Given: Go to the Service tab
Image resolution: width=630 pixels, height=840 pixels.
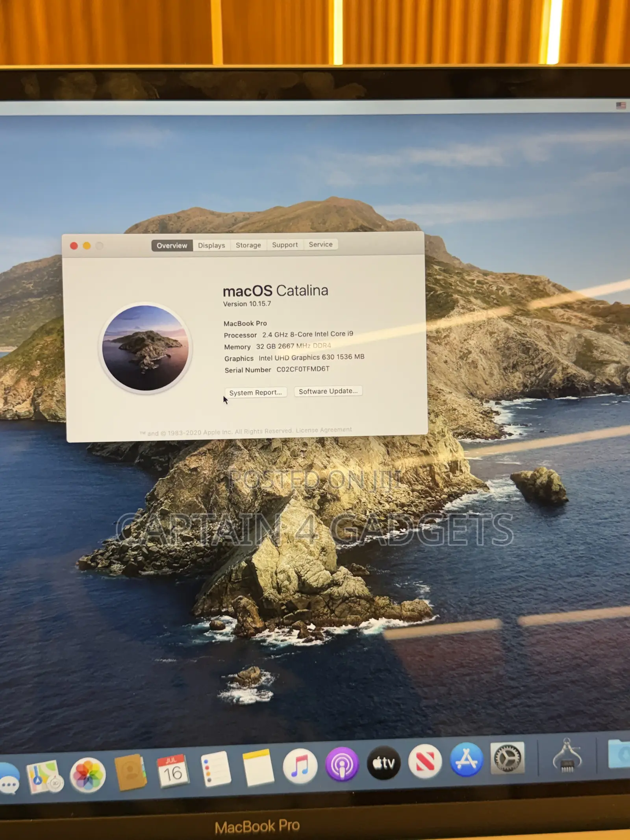Looking at the screenshot, I should pos(321,244).
